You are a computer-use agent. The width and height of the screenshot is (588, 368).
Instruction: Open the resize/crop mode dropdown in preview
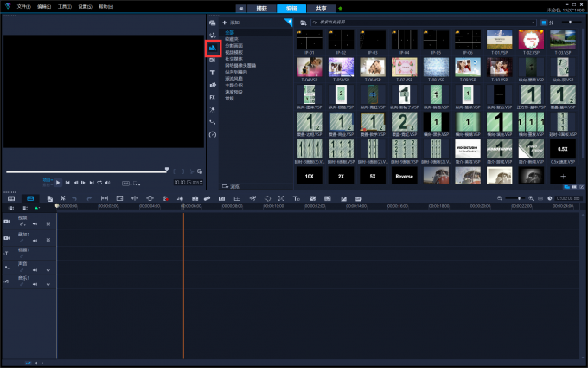point(136,184)
